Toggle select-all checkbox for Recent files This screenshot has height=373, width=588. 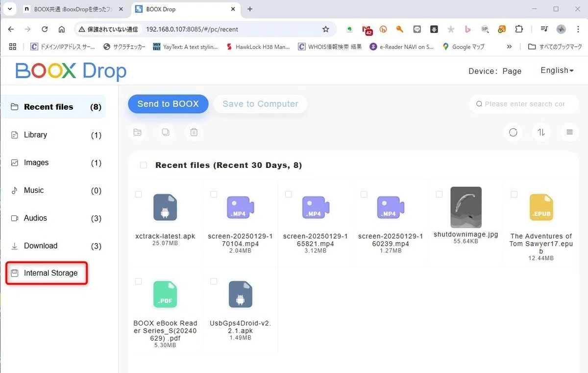(x=144, y=165)
